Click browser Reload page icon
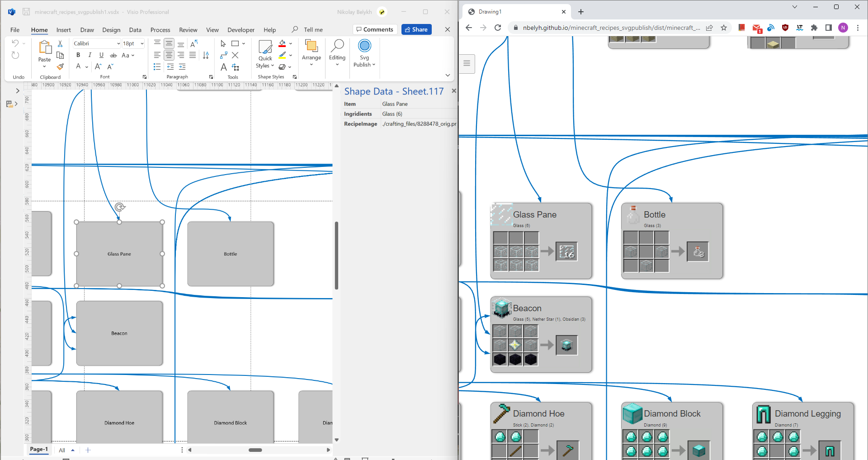 click(x=498, y=28)
